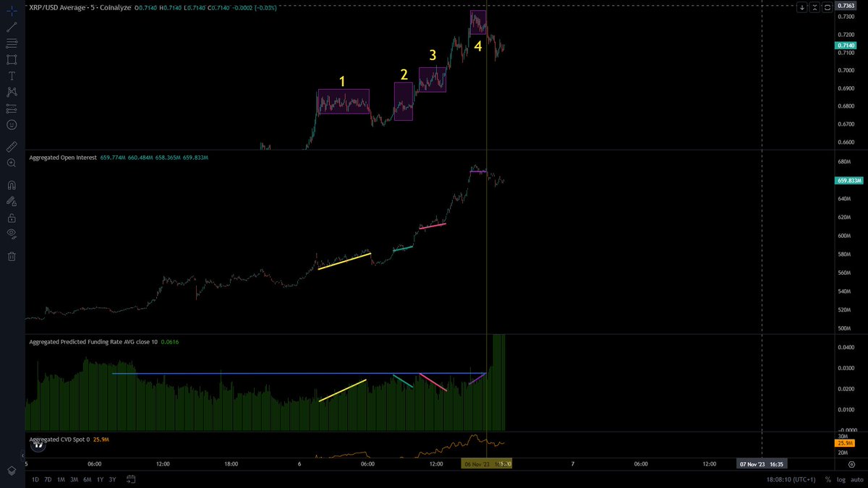Click the trash icon to remove drawings
Image resolution: width=868 pixels, height=488 pixels.
click(12, 256)
